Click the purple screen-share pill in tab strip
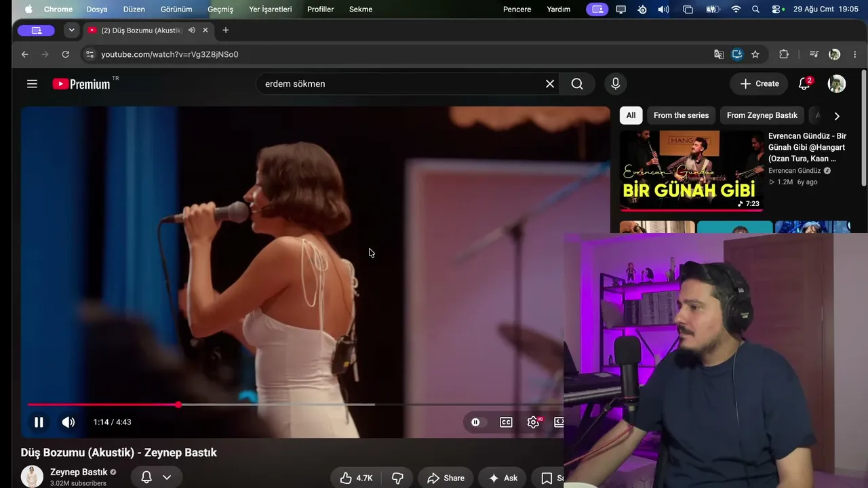868x488 pixels. pos(36,30)
